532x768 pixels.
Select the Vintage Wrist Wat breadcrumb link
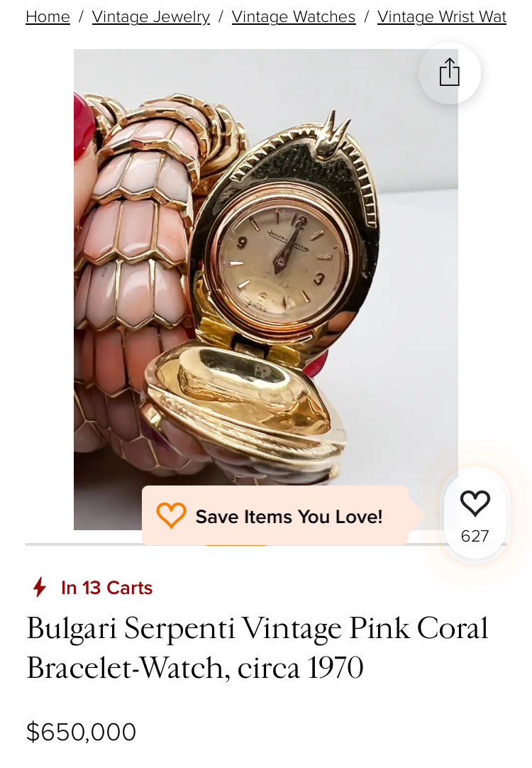point(442,16)
